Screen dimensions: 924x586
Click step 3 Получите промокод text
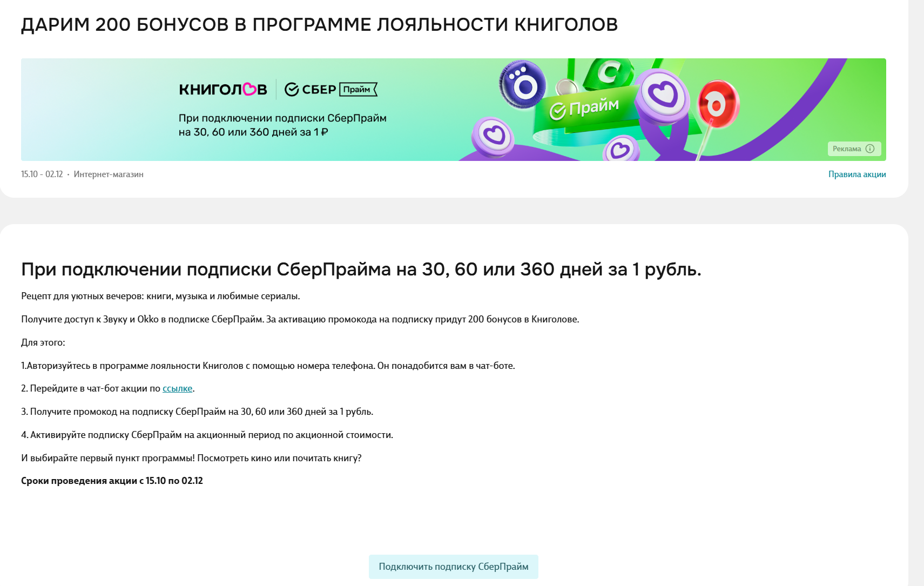click(197, 412)
